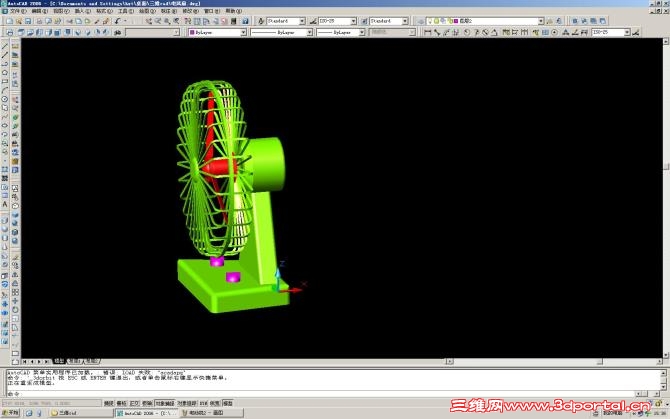Open the 编辑(E) menu
This screenshot has height=419, width=670.
39,11
